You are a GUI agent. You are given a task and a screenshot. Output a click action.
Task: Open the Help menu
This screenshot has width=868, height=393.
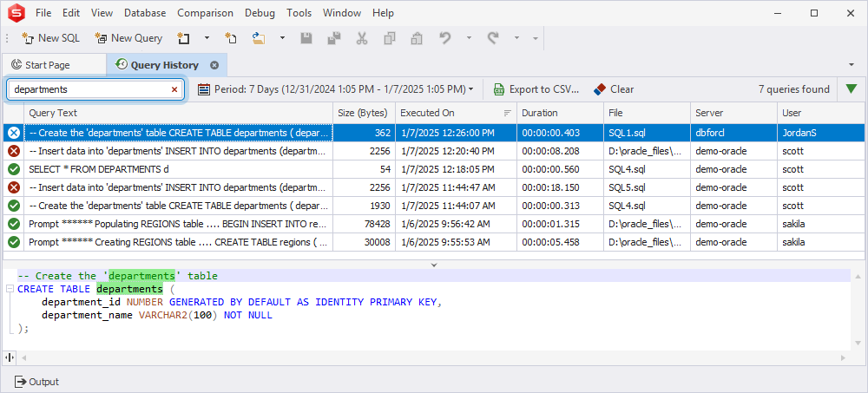[x=383, y=13]
